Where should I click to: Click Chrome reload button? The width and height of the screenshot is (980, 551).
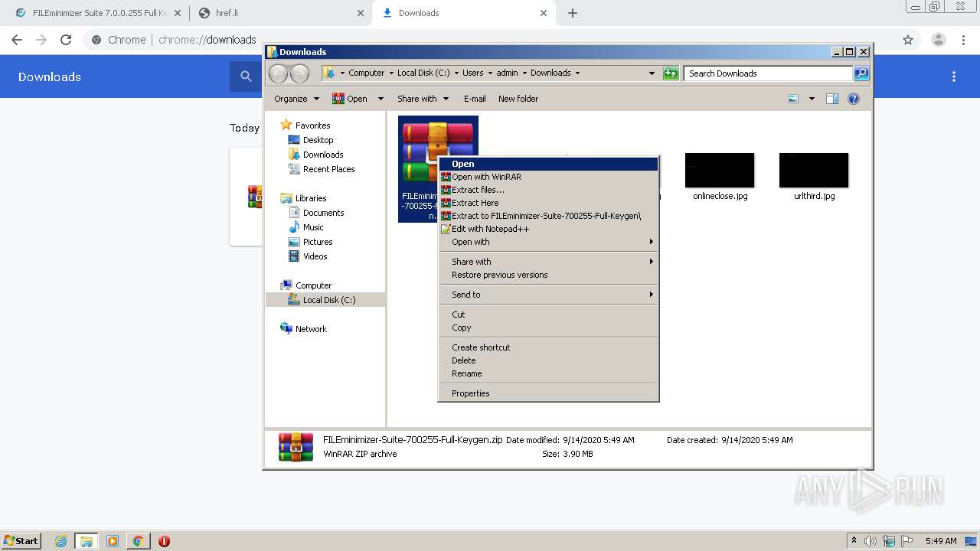click(x=66, y=40)
